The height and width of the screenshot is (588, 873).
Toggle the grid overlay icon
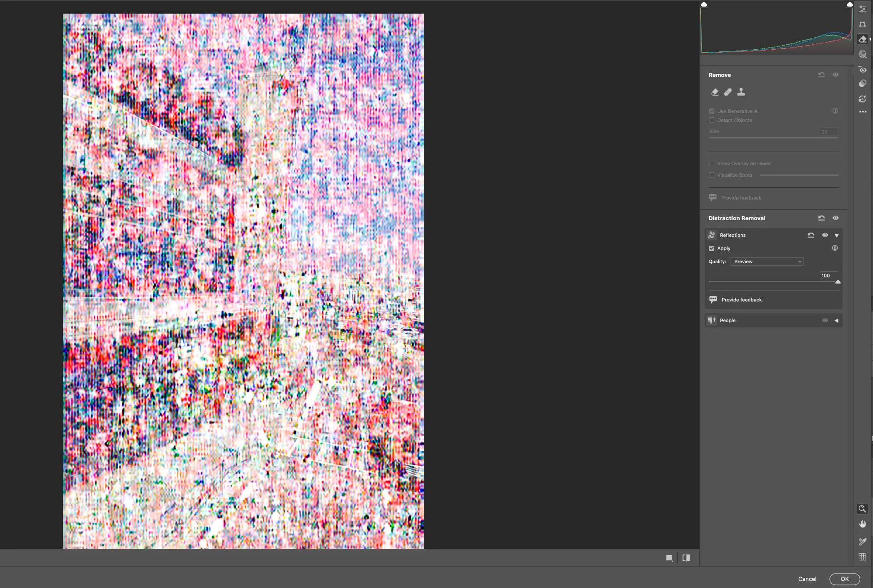tap(862, 557)
